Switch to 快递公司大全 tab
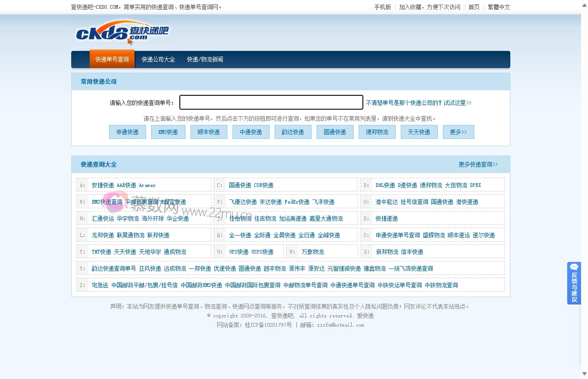588x379 pixels. tap(158, 59)
